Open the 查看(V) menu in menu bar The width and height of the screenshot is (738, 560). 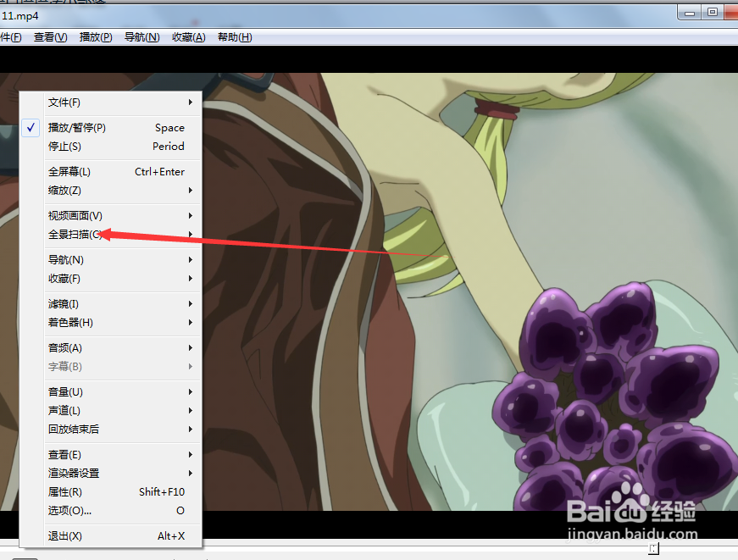click(50, 37)
